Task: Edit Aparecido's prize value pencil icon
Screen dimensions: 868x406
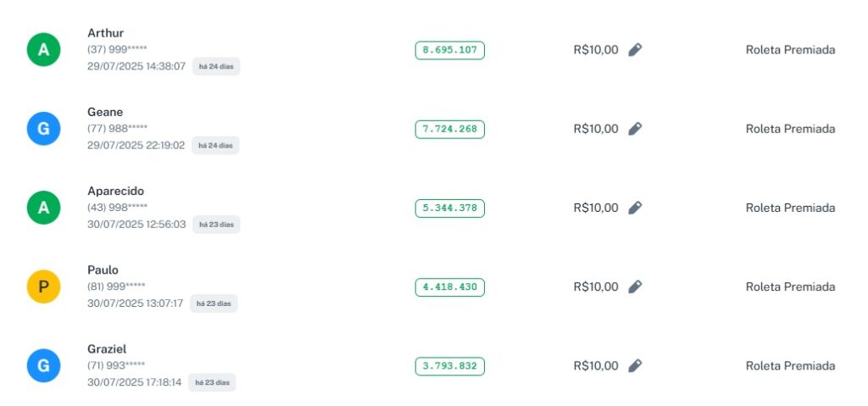Action: click(635, 208)
